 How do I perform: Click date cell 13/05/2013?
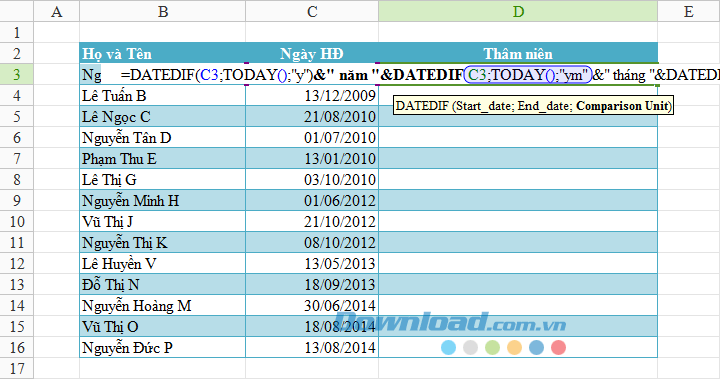coord(312,264)
